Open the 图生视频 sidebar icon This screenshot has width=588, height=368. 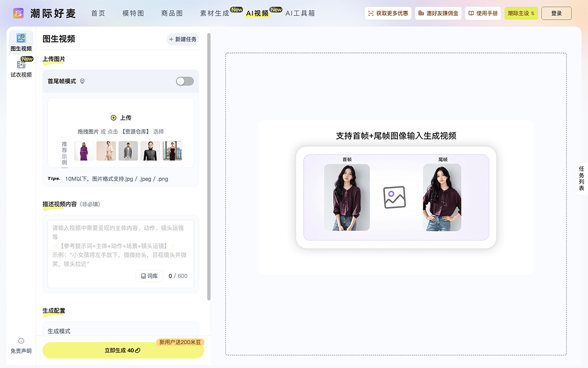[21, 38]
